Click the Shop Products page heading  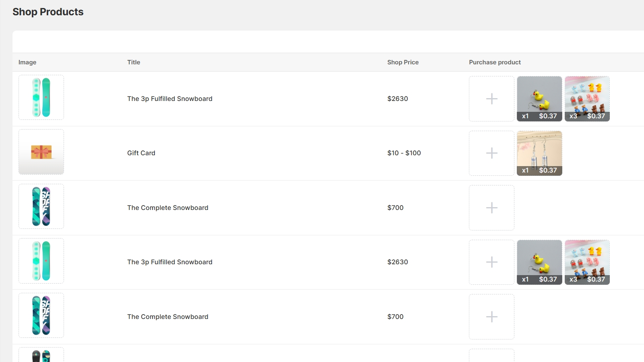(48, 12)
